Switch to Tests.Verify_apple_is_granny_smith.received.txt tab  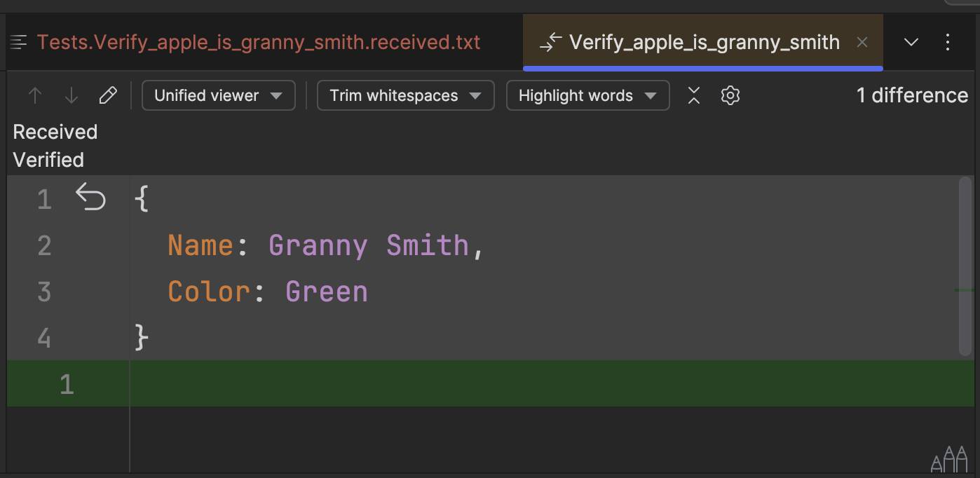(x=259, y=42)
